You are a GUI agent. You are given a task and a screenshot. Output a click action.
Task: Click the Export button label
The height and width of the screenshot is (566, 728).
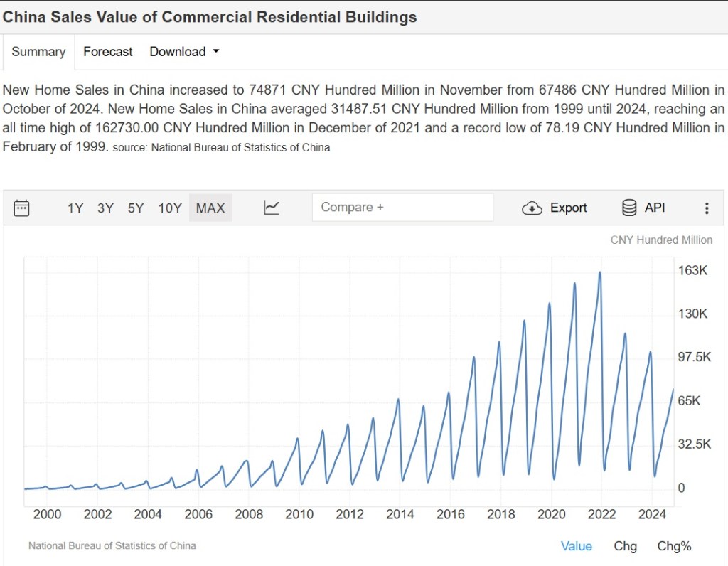(x=568, y=208)
